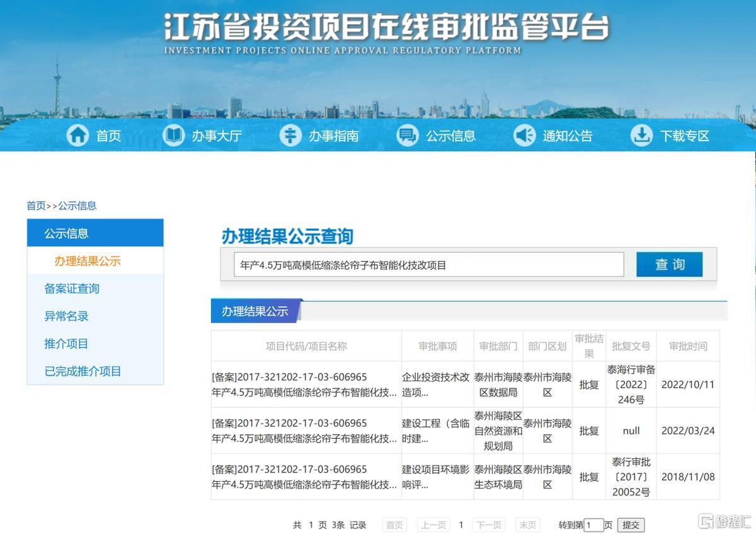Click the 首页 pagination button
The image size is (756, 534).
click(x=394, y=525)
